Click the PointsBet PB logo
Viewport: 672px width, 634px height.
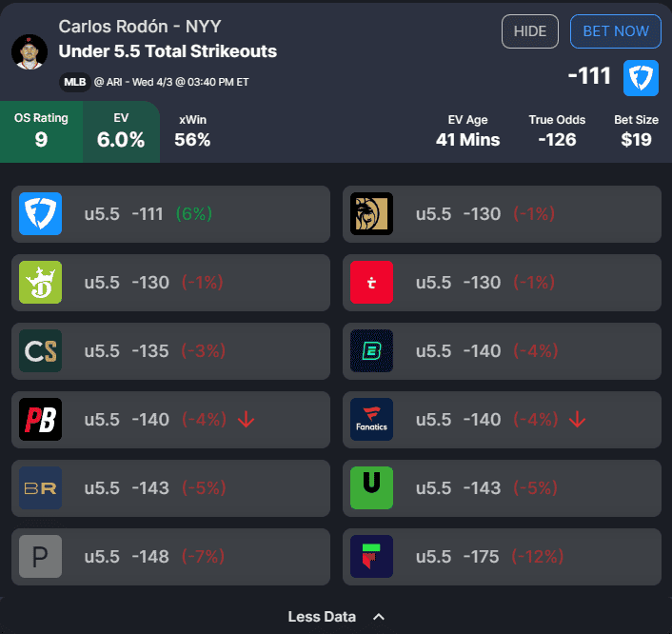pos(41,420)
